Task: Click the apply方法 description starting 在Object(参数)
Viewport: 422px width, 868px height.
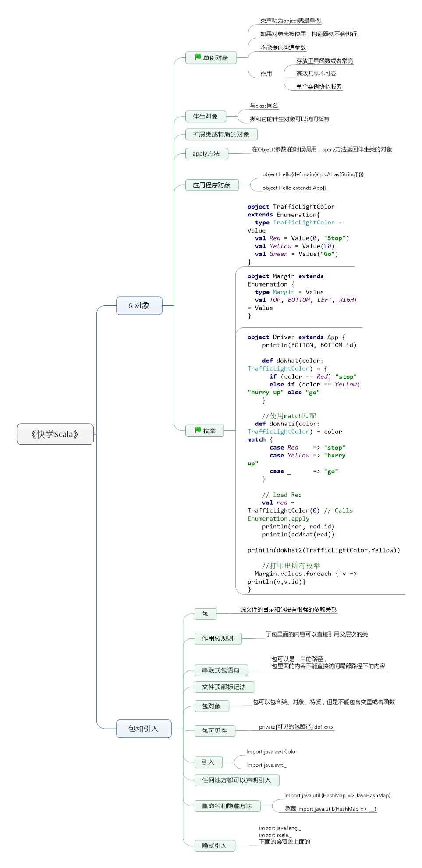Action: pyautogui.click(x=322, y=149)
